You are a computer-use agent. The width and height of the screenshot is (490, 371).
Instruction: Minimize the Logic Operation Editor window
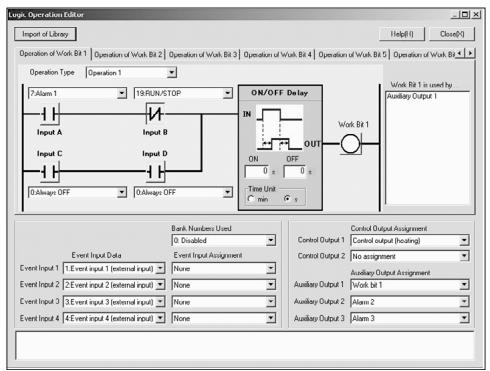pyautogui.click(x=455, y=14)
